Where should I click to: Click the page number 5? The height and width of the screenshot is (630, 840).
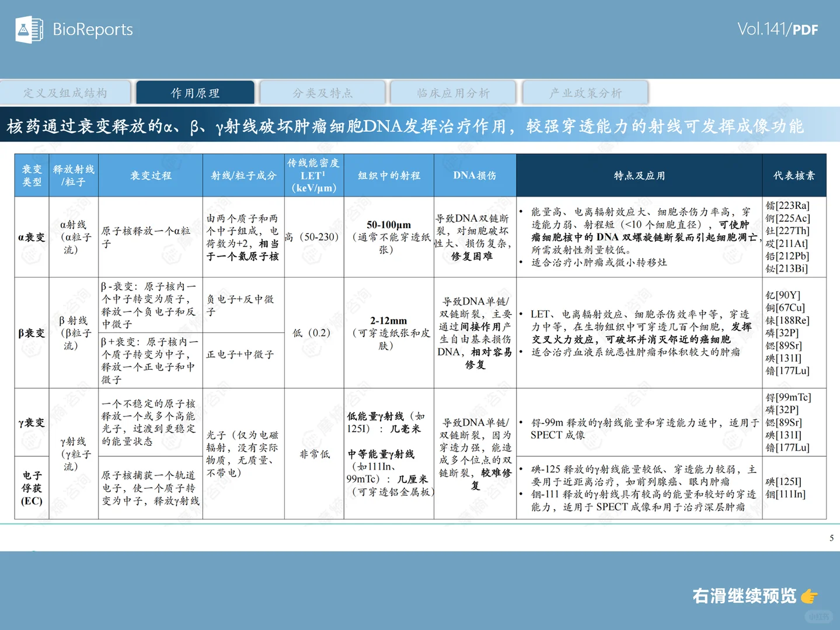coord(831,538)
